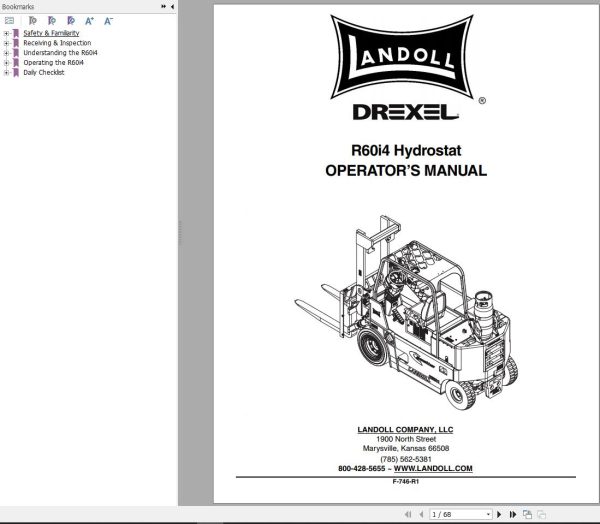Image resolution: width=600 pixels, height=524 pixels.
Task: Open the bookmarks options menu icon
Action: point(10,21)
